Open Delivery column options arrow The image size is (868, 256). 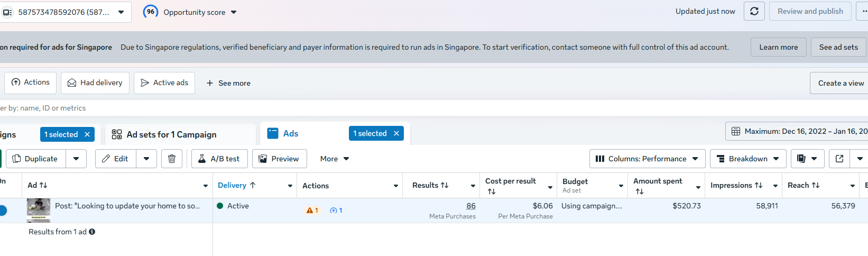pos(290,186)
